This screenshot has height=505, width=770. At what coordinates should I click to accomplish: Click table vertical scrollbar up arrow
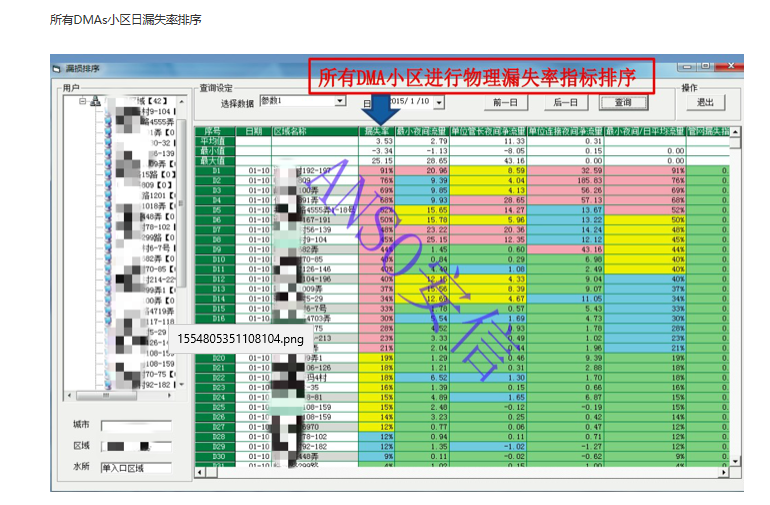click(x=735, y=132)
